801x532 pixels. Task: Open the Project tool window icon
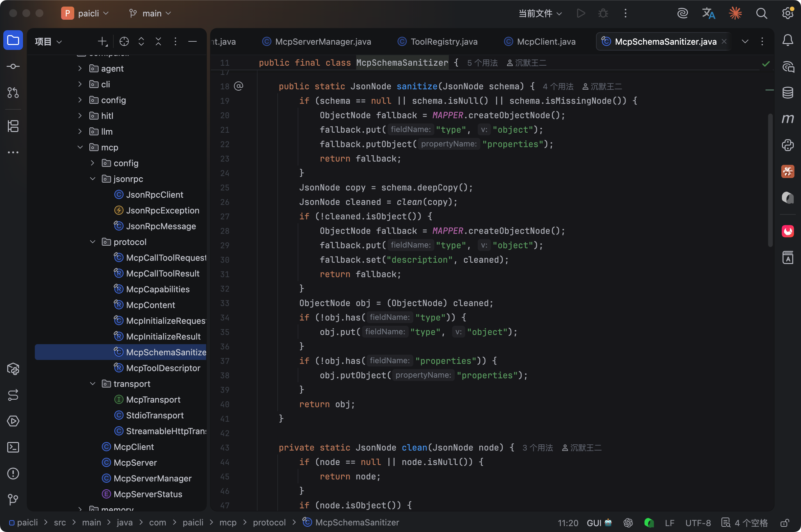(13, 41)
